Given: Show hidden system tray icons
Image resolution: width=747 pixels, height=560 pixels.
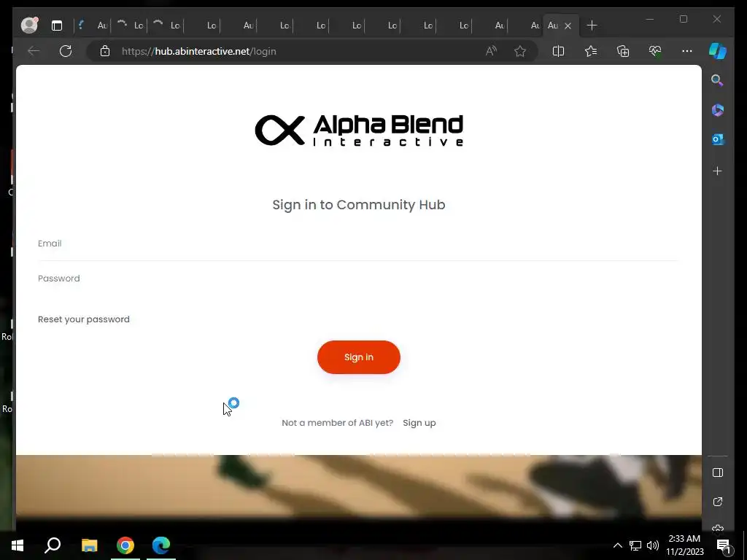Looking at the screenshot, I should 617,545.
